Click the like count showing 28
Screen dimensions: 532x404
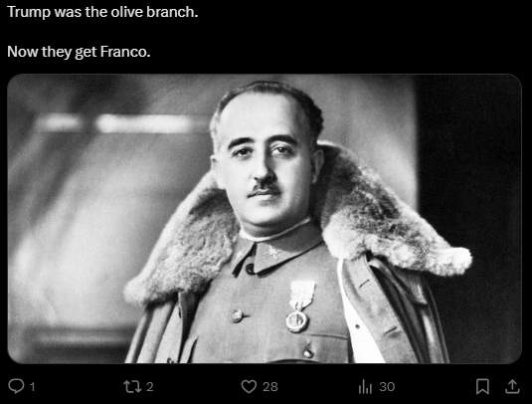[x=270, y=387]
